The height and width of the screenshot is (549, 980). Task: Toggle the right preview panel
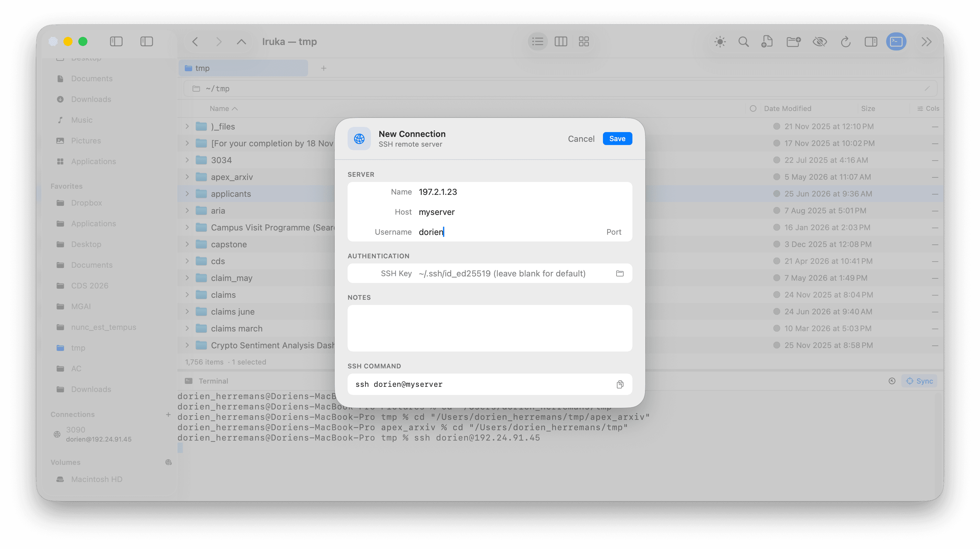[870, 41]
